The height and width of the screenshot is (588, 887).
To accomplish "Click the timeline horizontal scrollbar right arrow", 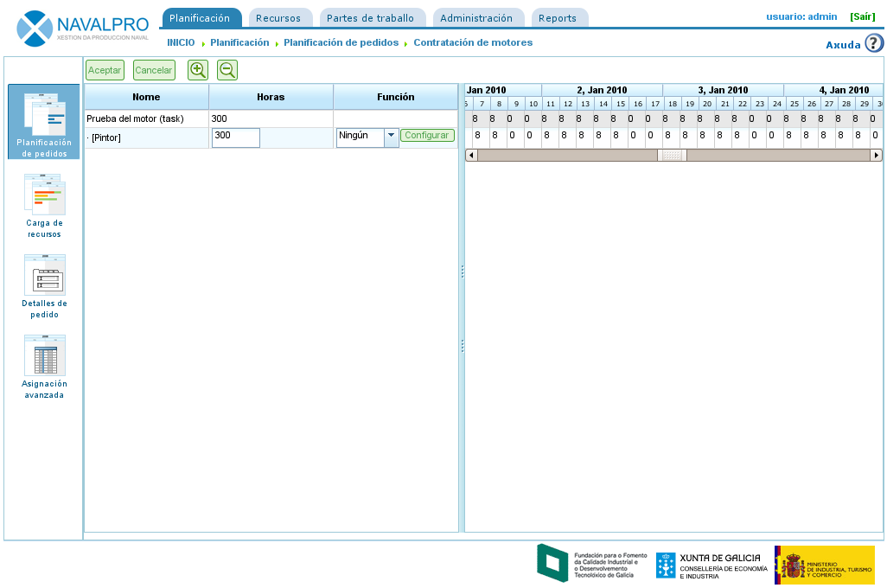I will [876, 156].
